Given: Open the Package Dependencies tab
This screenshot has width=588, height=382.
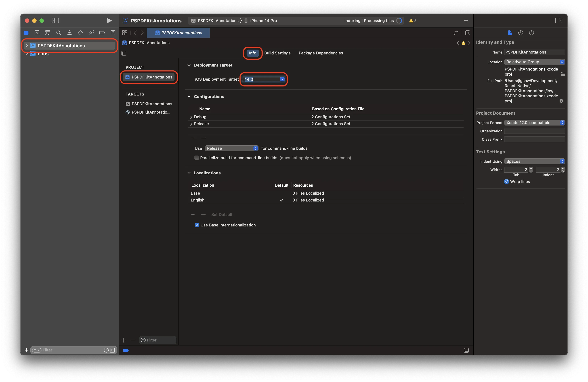Looking at the screenshot, I should 320,53.
